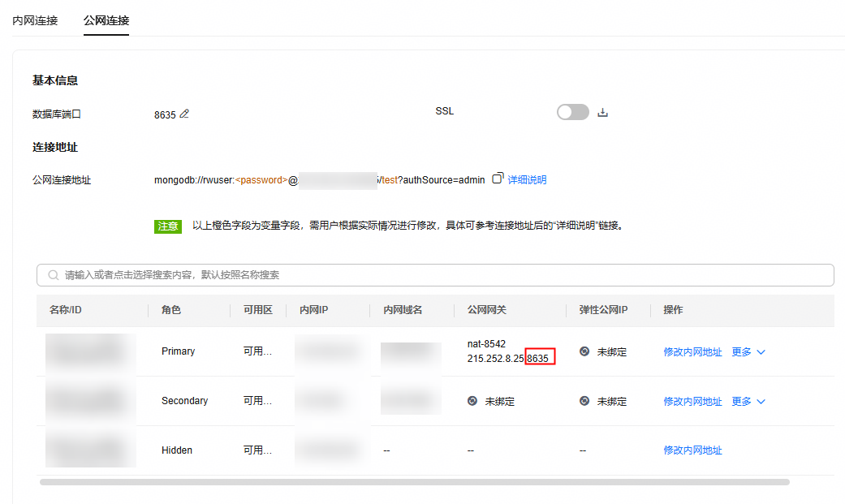This screenshot has width=845, height=504.
Task: Click the Hidden role cell
Action: tap(177, 450)
